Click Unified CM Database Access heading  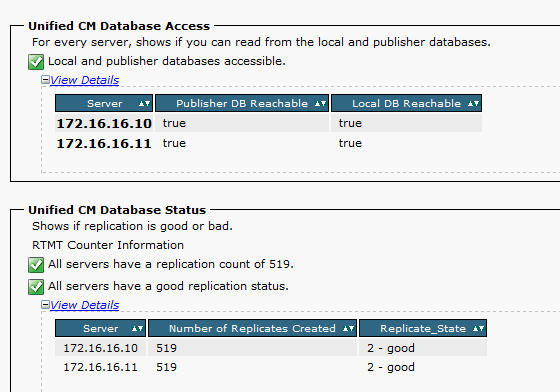pyautogui.click(x=119, y=26)
